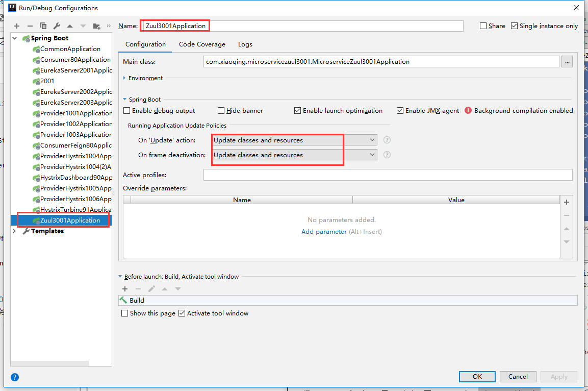Expand the Templates tree node
Image resolution: width=588 pixels, height=391 pixels.
coord(15,231)
